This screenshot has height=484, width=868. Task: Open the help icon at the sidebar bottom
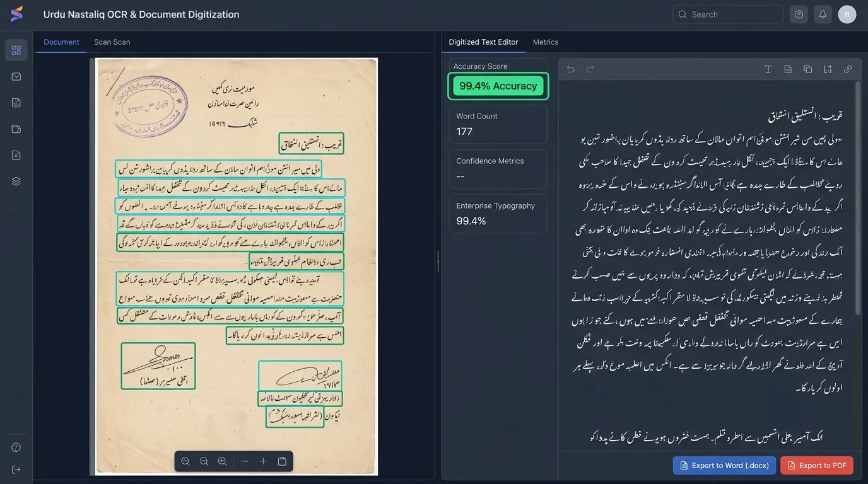pos(16,447)
